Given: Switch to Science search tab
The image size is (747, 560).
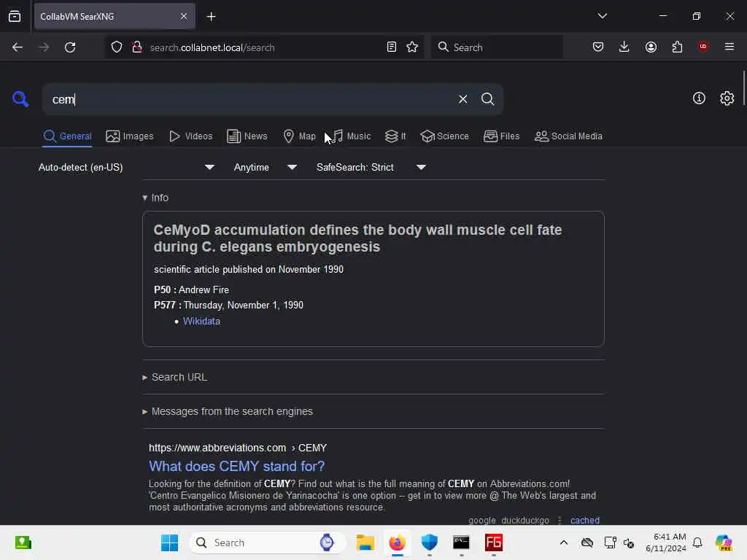Looking at the screenshot, I should tap(444, 136).
